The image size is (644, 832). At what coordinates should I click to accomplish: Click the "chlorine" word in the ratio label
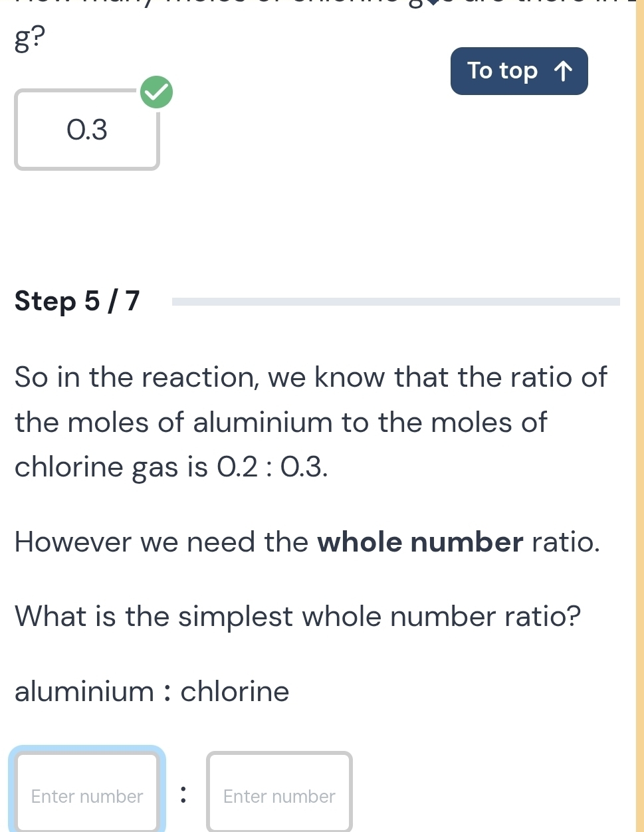(235, 692)
